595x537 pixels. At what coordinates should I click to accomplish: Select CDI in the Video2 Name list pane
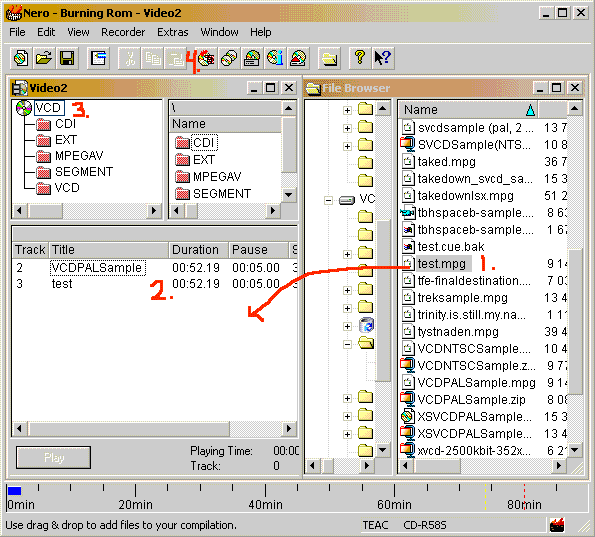[204, 143]
